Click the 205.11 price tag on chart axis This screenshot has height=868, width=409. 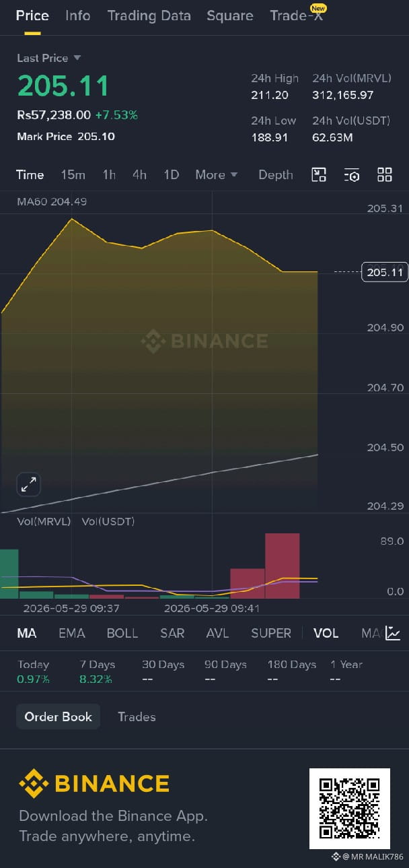point(385,272)
